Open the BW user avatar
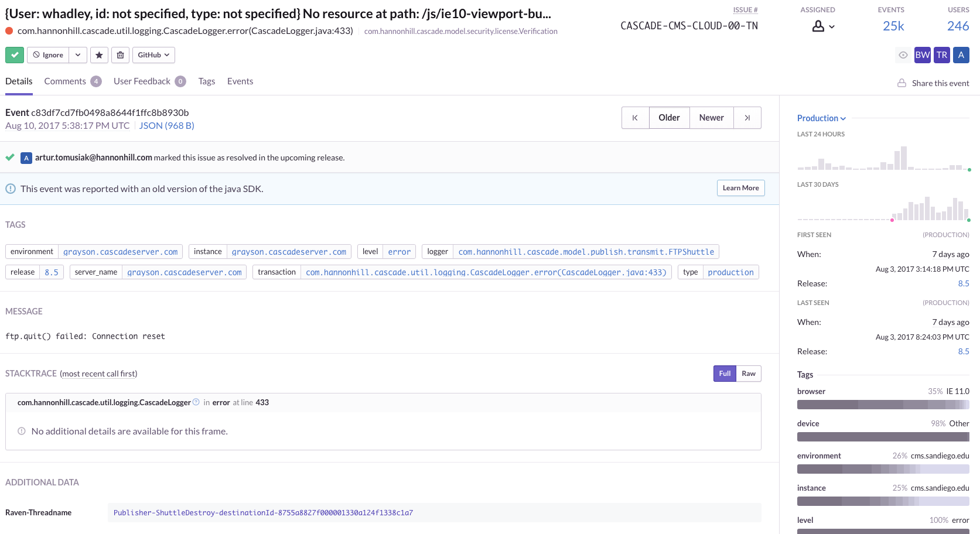This screenshot has height=534, width=980. pyautogui.click(x=922, y=55)
